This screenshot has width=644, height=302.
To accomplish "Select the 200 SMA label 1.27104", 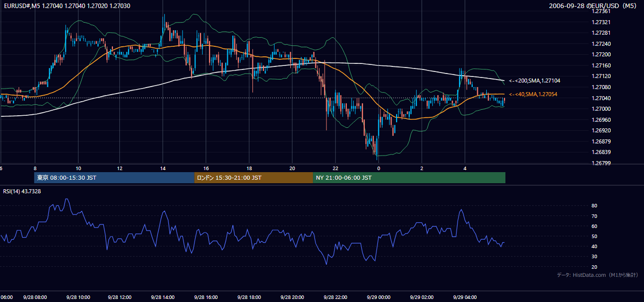I will pyautogui.click(x=535, y=81).
